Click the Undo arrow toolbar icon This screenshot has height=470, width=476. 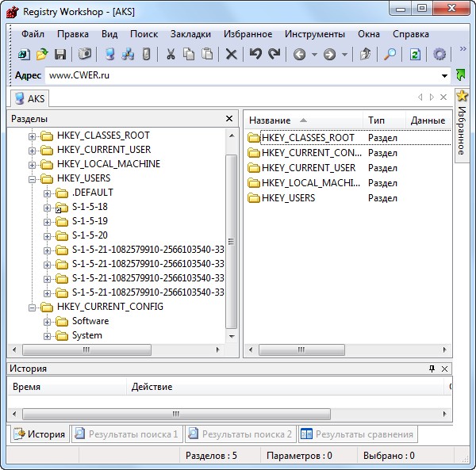(255, 54)
